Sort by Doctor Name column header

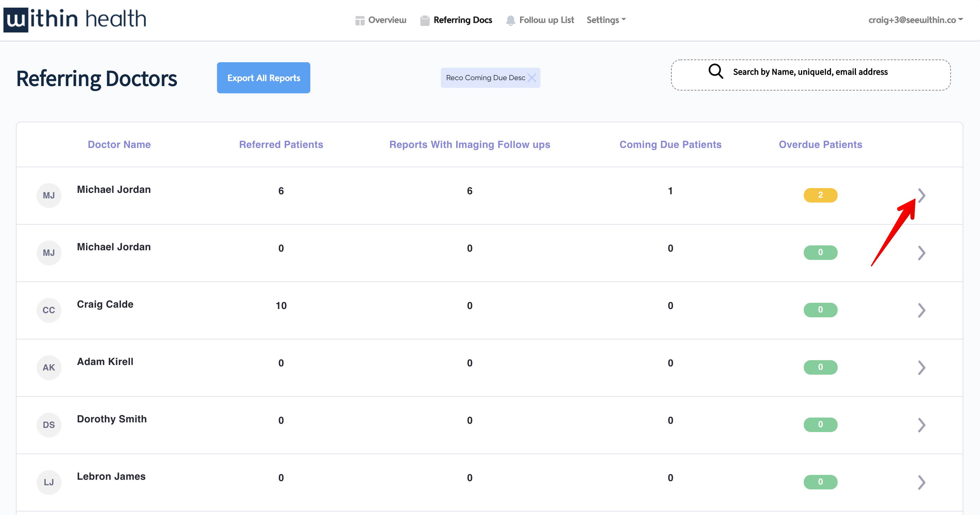[x=119, y=144]
